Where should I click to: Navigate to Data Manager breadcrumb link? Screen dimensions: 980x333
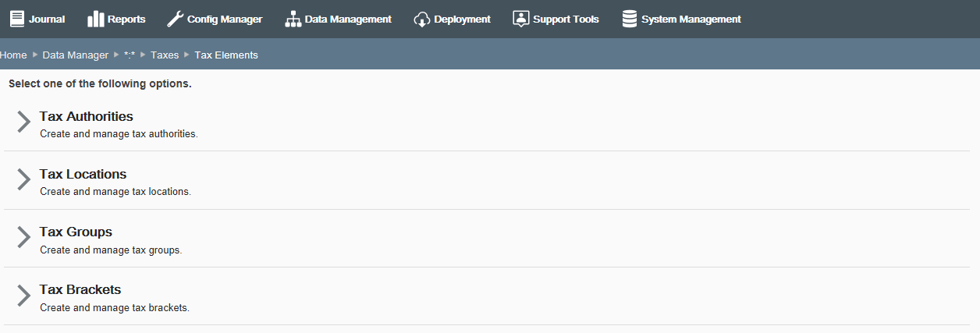pyautogui.click(x=76, y=55)
